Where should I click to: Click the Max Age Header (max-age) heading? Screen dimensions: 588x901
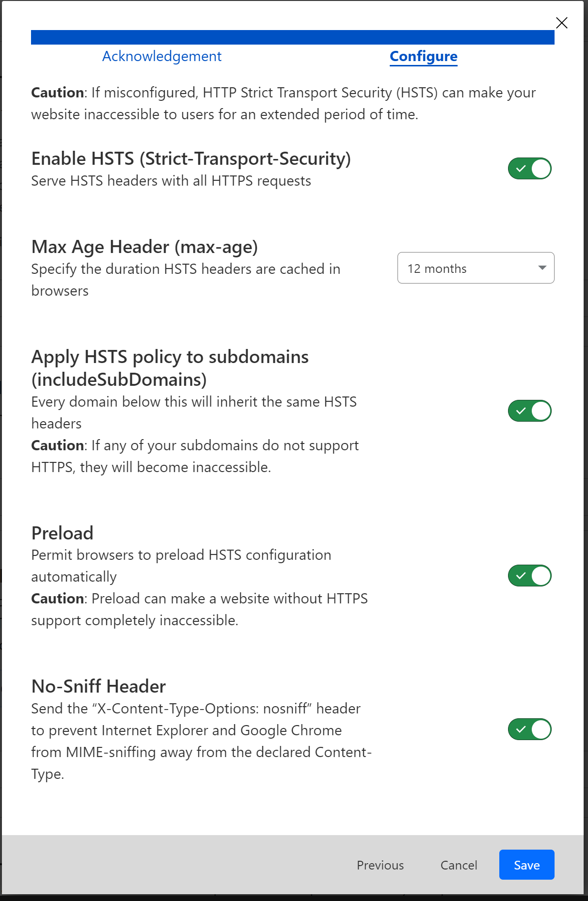(144, 247)
